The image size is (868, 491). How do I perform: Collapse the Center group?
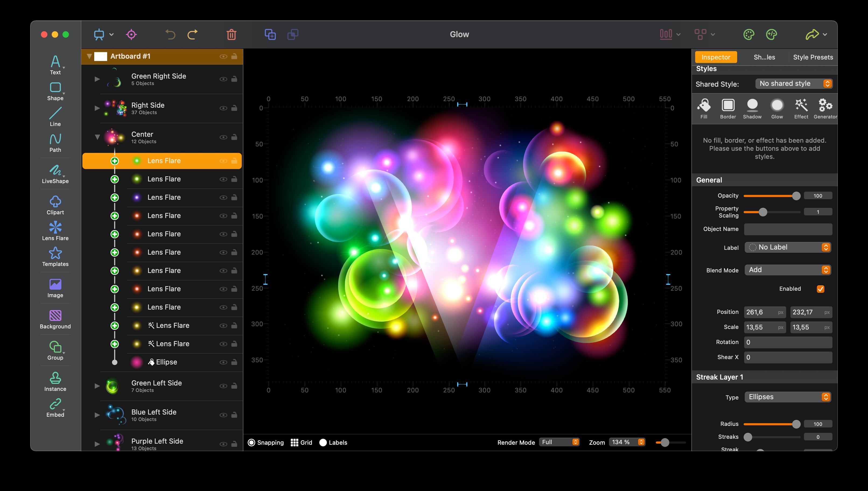tap(97, 137)
